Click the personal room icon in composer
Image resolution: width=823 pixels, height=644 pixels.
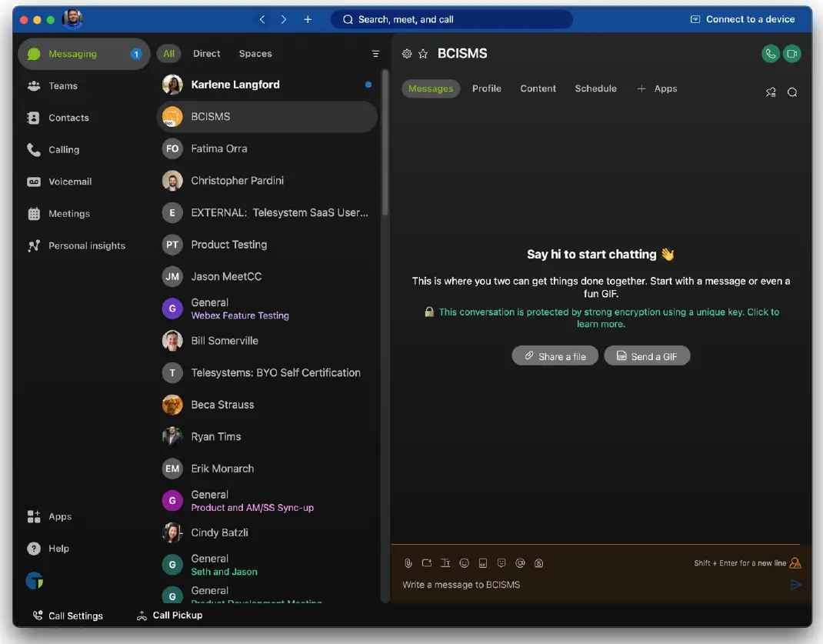(539, 563)
